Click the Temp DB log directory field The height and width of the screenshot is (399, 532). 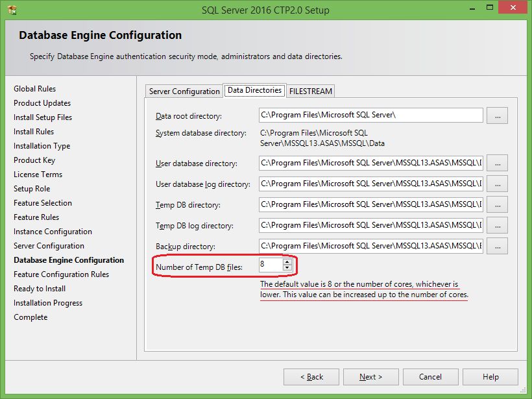371,225
